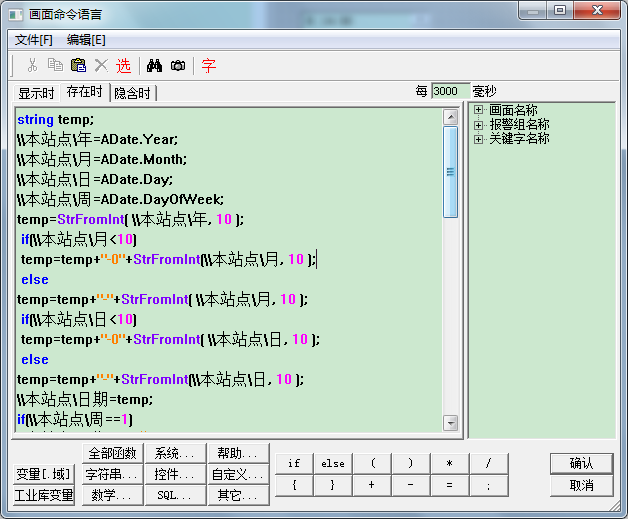Viewport: 628px width, 519px height.
Task: Expand the 报警组名称 tree node
Action: tap(479, 124)
